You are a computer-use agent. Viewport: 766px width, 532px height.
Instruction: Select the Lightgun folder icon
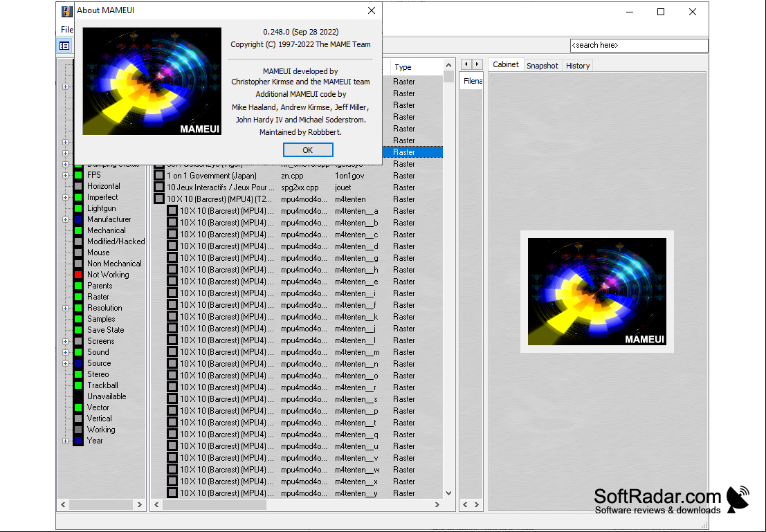pos(78,209)
